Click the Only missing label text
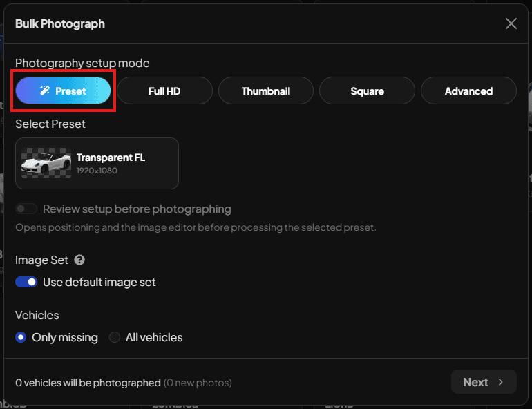The width and height of the screenshot is (532, 409). point(65,337)
